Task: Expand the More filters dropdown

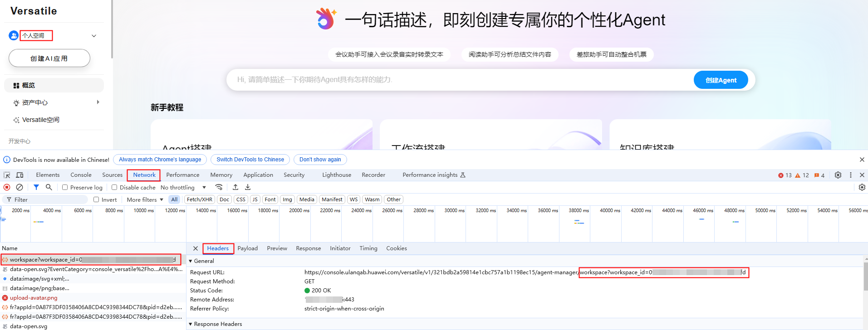Action: (x=145, y=199)
